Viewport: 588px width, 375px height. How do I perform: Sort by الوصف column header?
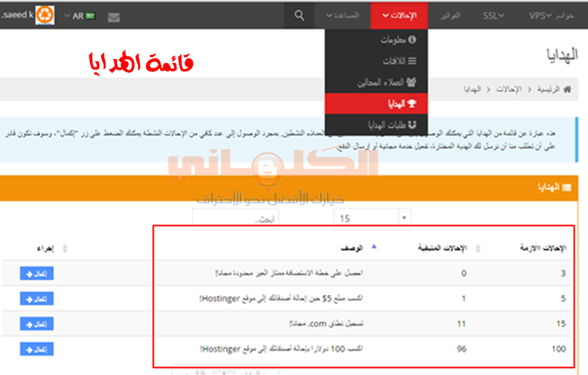(x=352, y=248)
